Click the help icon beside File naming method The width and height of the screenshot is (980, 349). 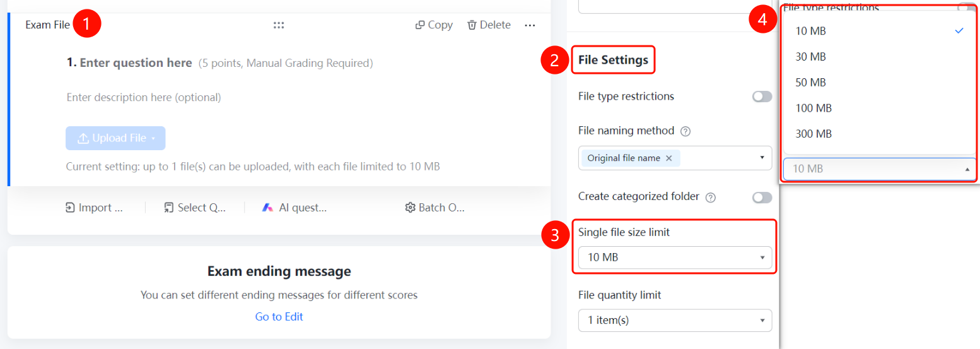[685, 132]
